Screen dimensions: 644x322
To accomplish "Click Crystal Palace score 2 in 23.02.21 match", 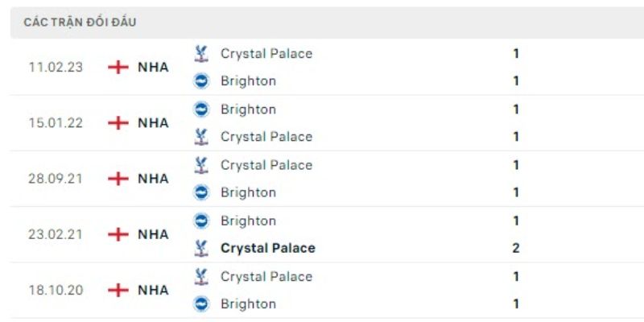I will [x=516, y=248].
